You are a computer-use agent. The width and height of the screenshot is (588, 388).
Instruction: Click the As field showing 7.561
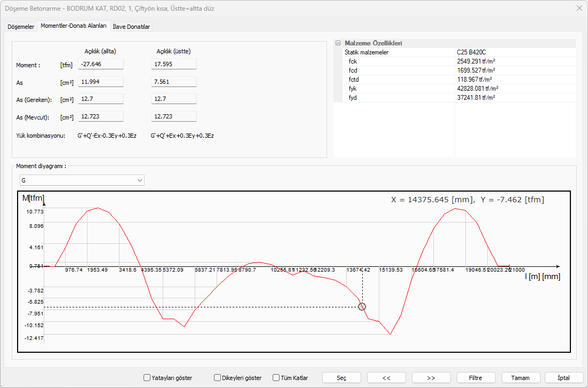(174, 82)
